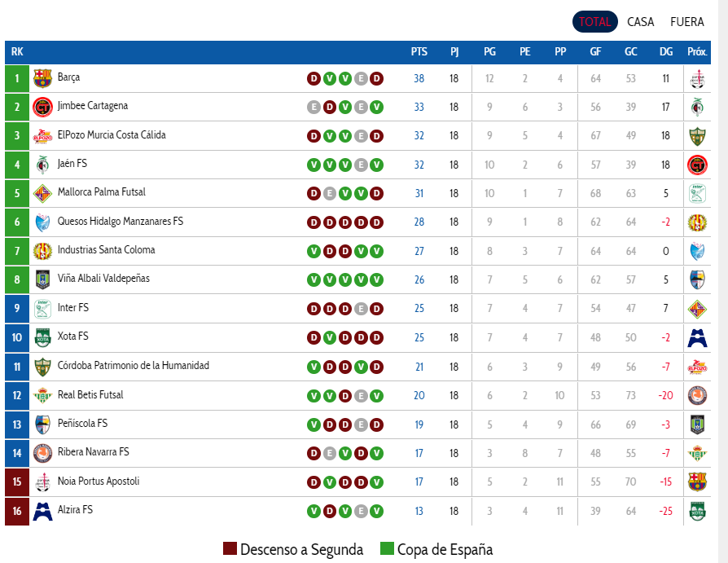The image size is (728, 563).
Task: Click Viña Albali Valdepeñas shield icon
Action: click(x=42, y=279)
